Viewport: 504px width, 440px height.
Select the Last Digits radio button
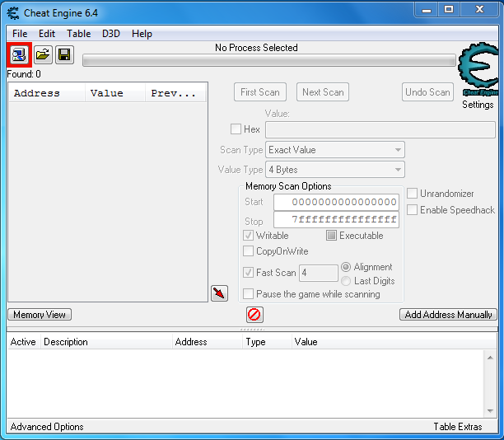(346, 281)
